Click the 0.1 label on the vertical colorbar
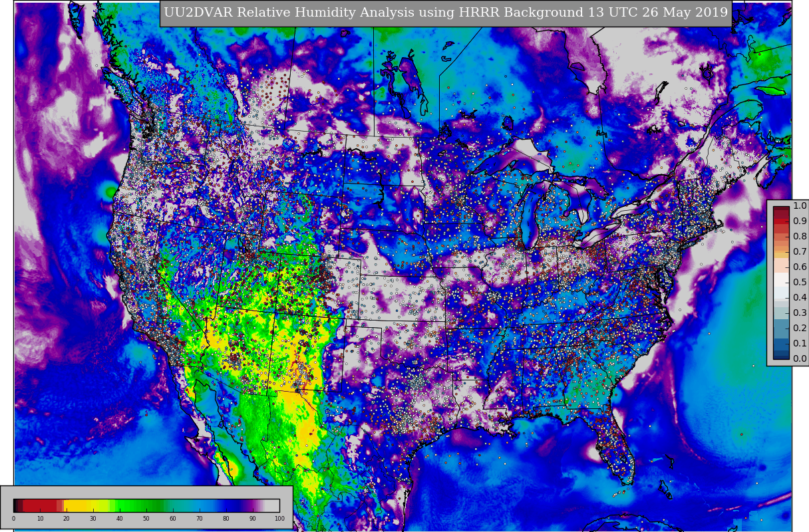 point(800,343)
